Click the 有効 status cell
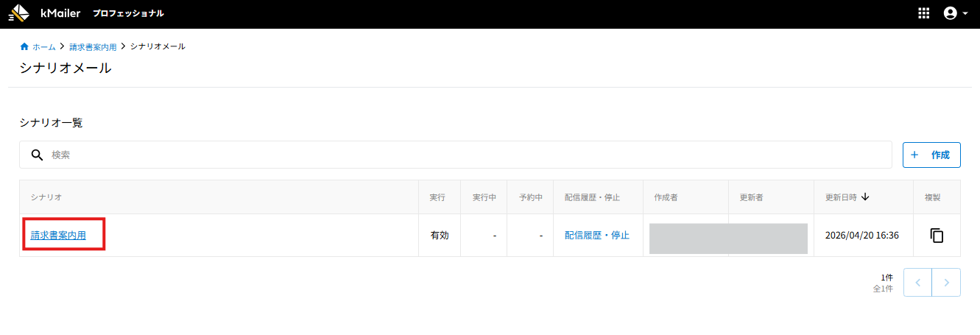The image size is (980, 335). pyautogui.click(x=440, y=236)
